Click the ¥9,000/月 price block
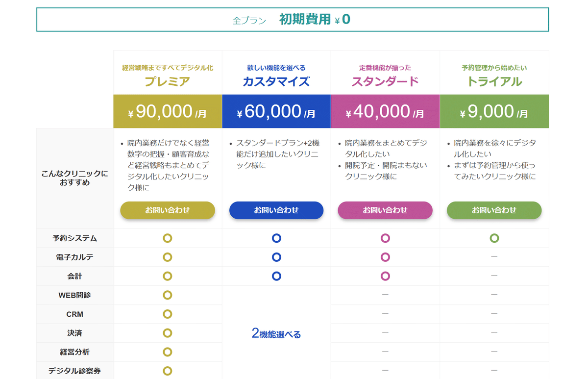Viewport: 588px width, 379px height. pos(494,111)
